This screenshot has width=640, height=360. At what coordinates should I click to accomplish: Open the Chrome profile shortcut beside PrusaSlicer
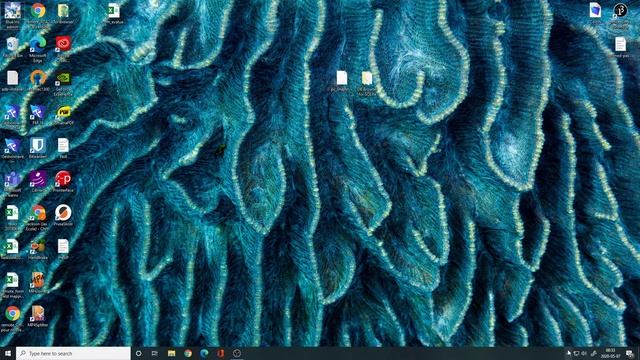tap(38, 213)
